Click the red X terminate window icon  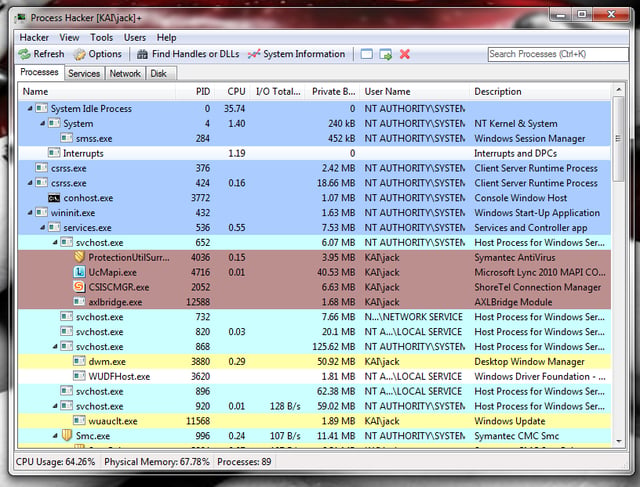(404, 54)
